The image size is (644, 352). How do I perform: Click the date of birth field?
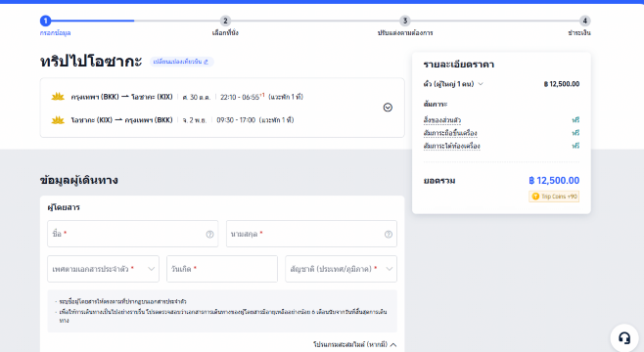tap(222, 269)
